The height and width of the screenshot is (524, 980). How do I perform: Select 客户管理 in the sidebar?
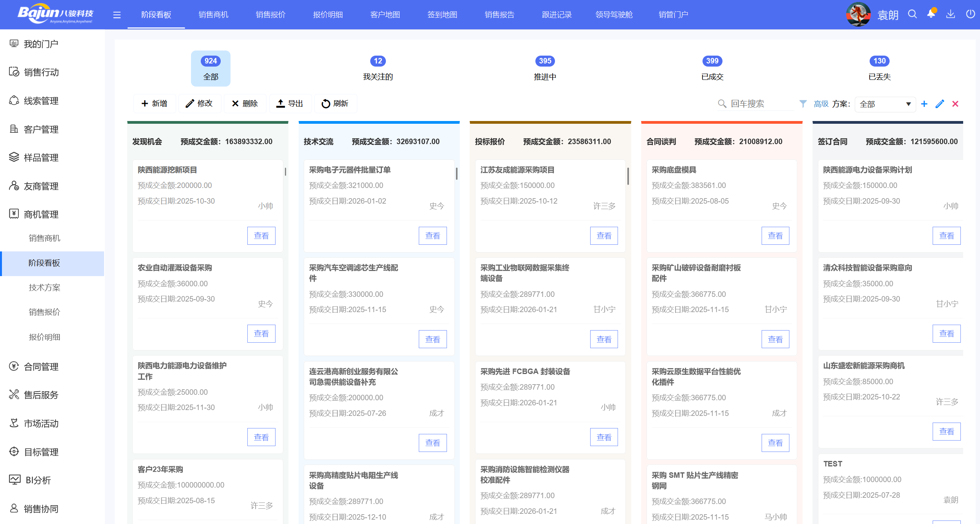[41, 129]
